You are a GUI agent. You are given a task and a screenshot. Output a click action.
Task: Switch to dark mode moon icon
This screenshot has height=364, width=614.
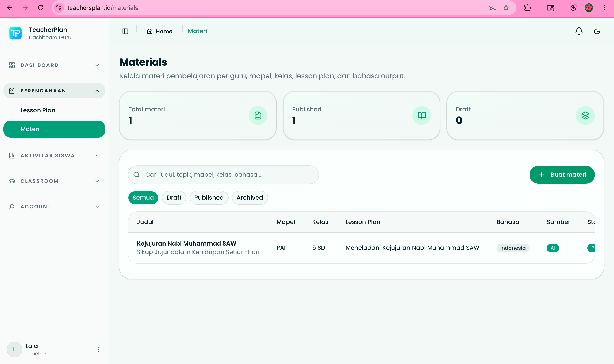point(597,31)
